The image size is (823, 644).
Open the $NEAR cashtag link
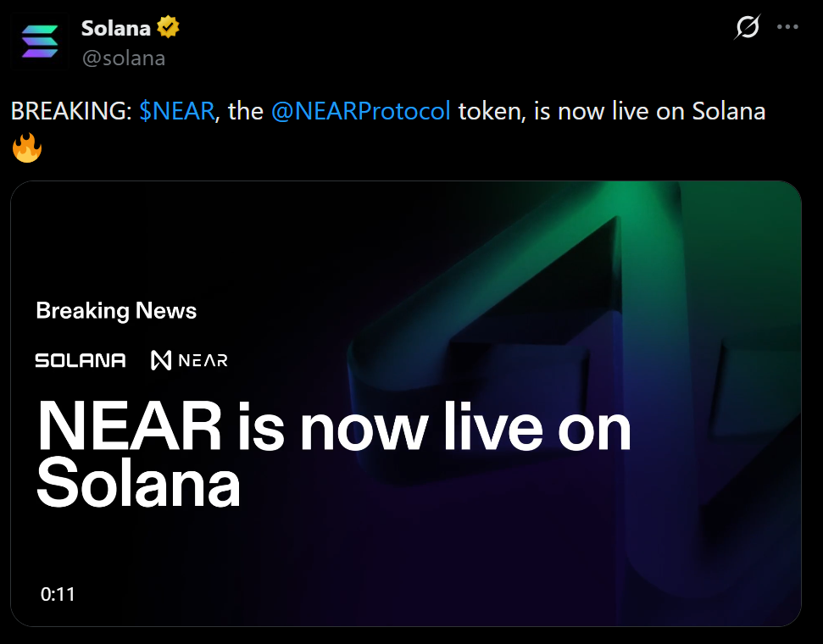point(176,111)
